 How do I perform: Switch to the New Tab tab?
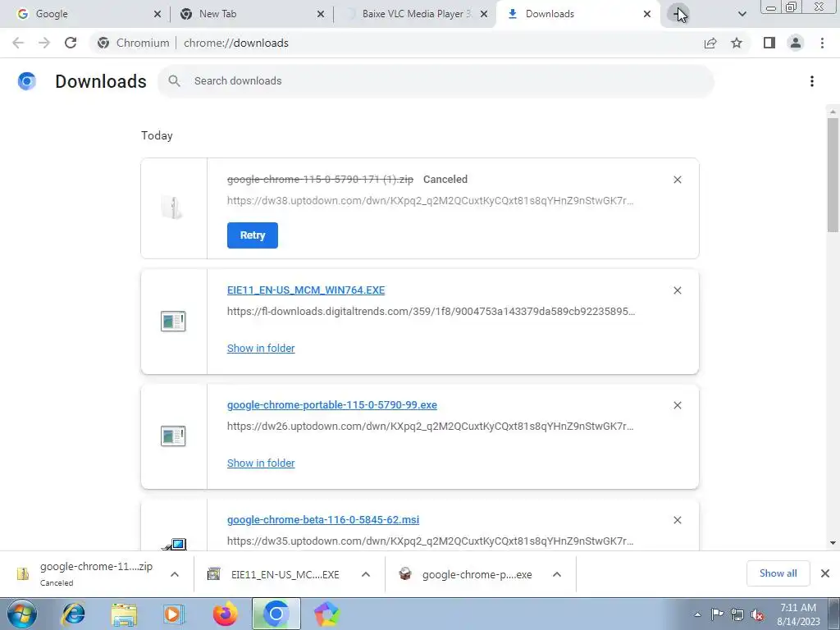click(x=252, y=14)
